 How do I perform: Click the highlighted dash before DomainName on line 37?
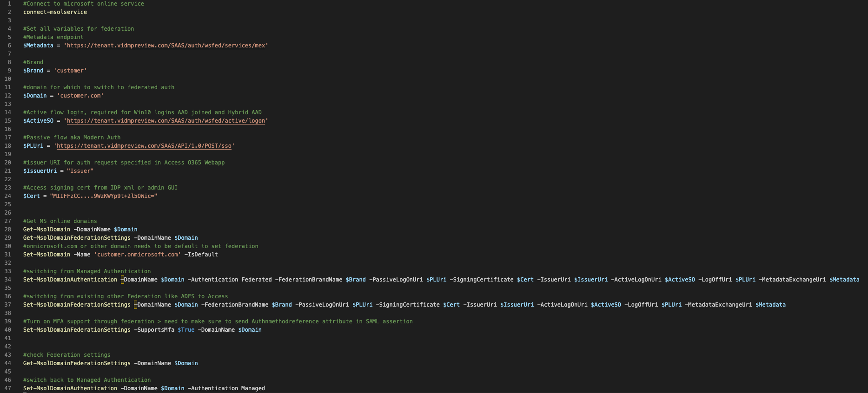(136, 305)
